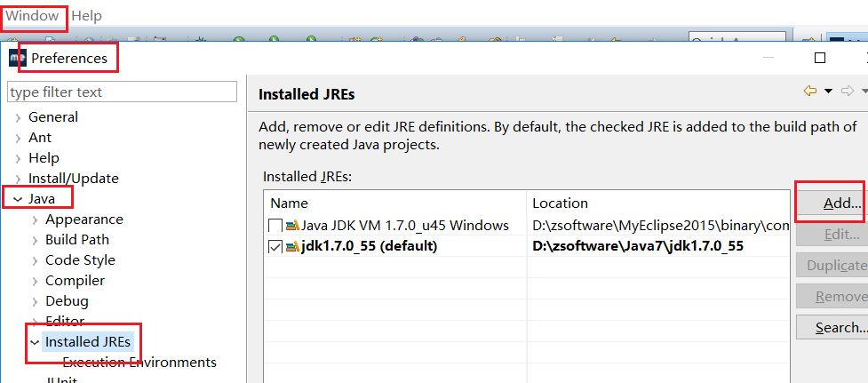Expand the Help preferences node arrow
The height and width of the screenshot is (383, 868).
pyautogui.click(x=19, y=159)
